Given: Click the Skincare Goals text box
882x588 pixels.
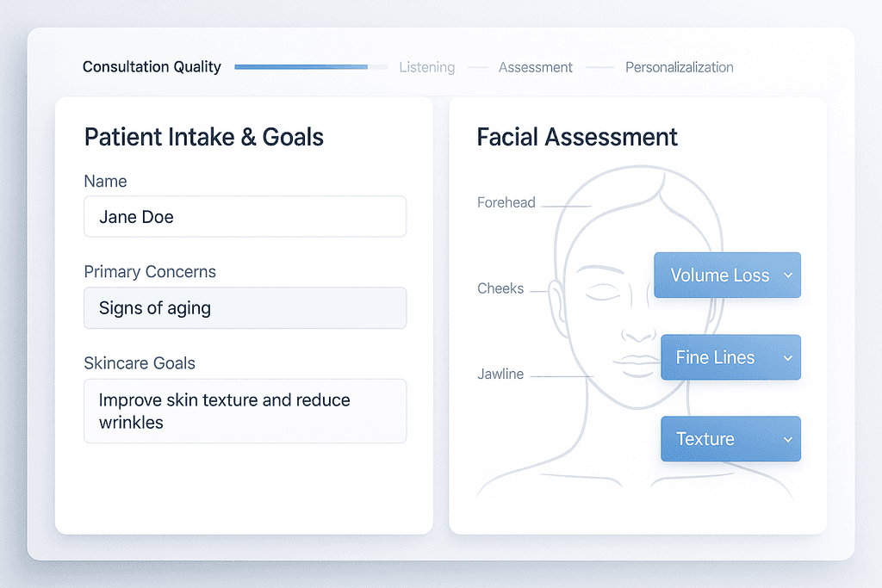Looking at the screenshot, I should tap(245, 411).
